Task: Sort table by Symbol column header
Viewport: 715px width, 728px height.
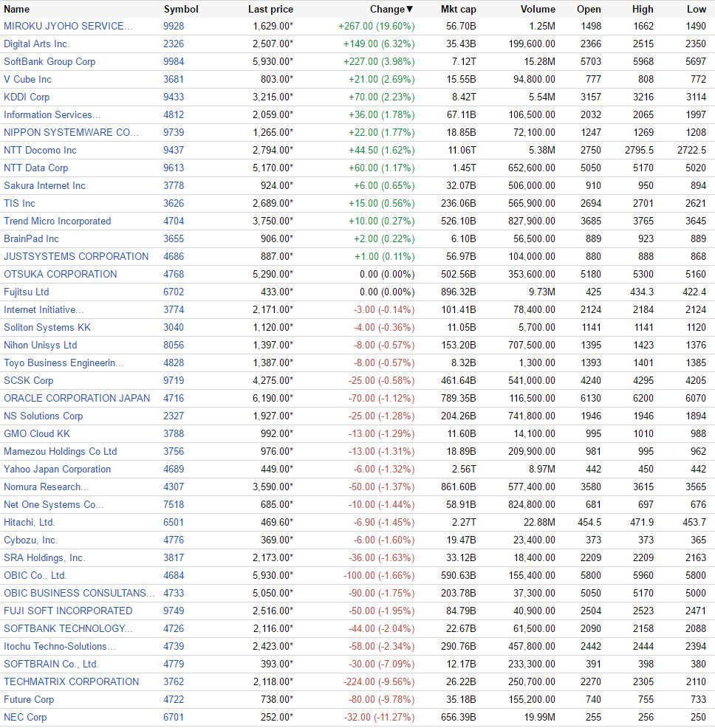Action: click(x=181, y=10)
